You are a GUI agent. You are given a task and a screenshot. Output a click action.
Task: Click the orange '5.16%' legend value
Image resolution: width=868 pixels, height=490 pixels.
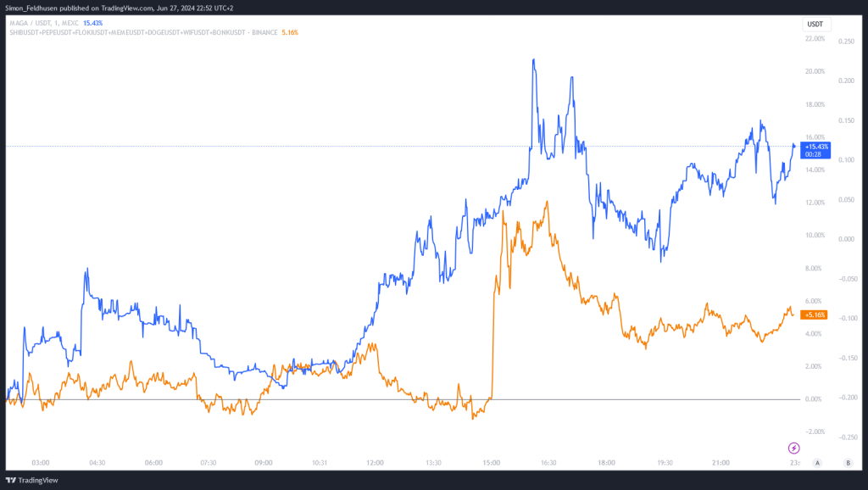290,33
